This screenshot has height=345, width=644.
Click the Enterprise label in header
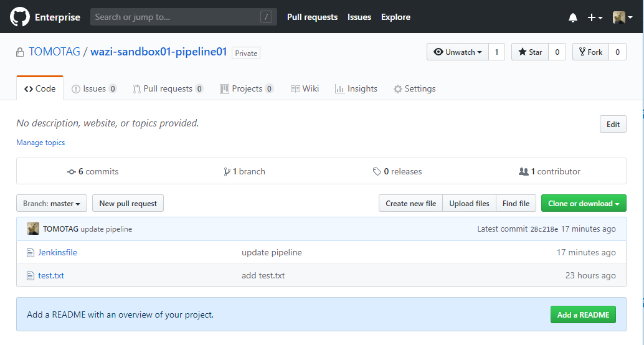[x=57, y=17]
